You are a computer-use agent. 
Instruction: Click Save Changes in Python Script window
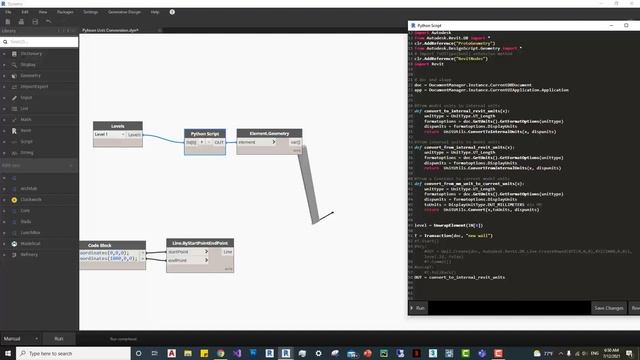pyautogui.click(x=609, y=308)
